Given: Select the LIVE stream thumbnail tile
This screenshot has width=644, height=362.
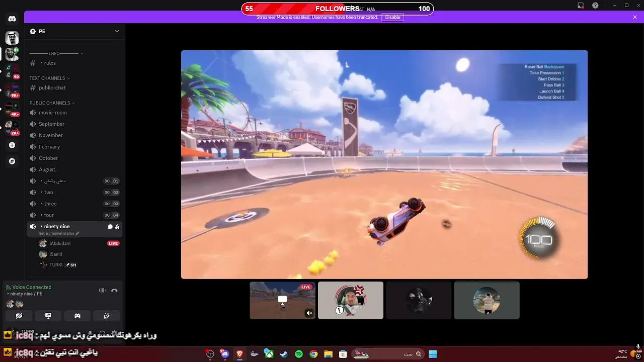Looking at the screenshot, I should click(x=283, y=300).
